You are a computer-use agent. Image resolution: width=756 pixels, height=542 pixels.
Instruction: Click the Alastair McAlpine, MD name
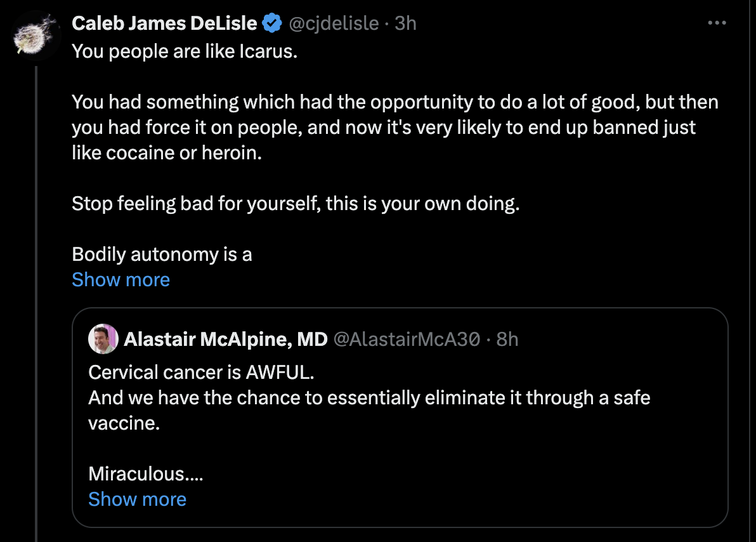tap(225, 340)
